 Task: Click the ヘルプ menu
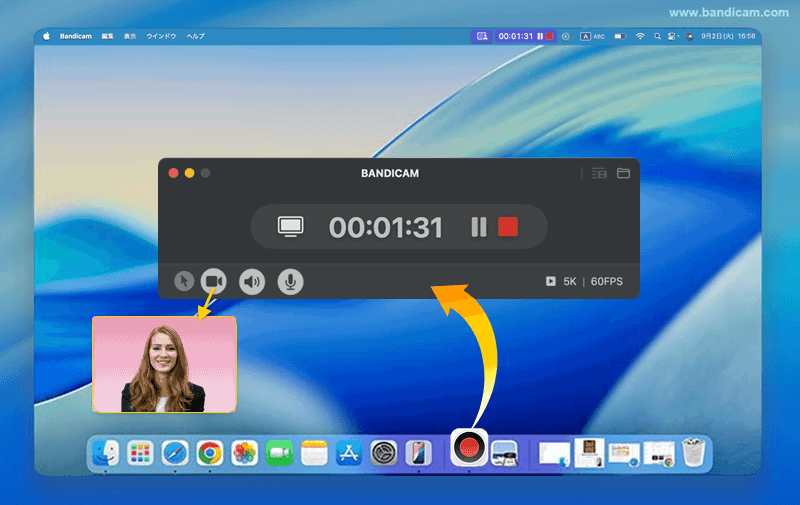[x=196, y=36]
